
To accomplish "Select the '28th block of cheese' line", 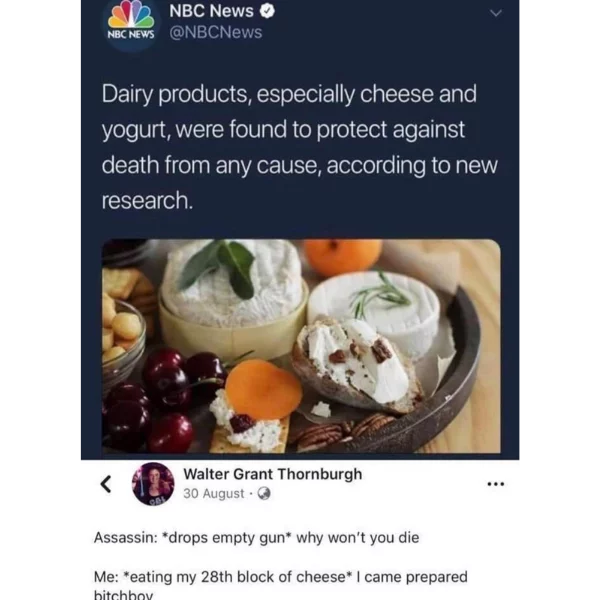I will click(280, 577).
